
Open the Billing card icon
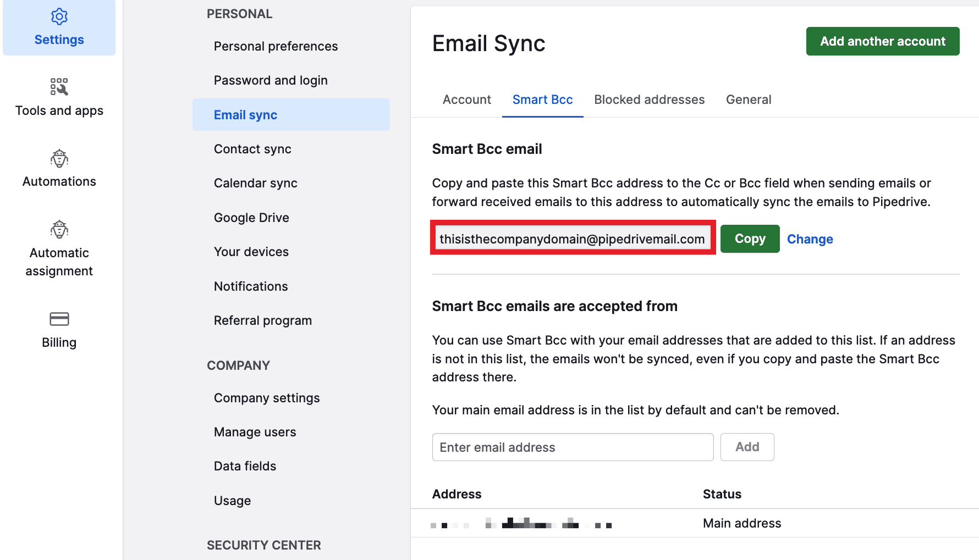59,319
